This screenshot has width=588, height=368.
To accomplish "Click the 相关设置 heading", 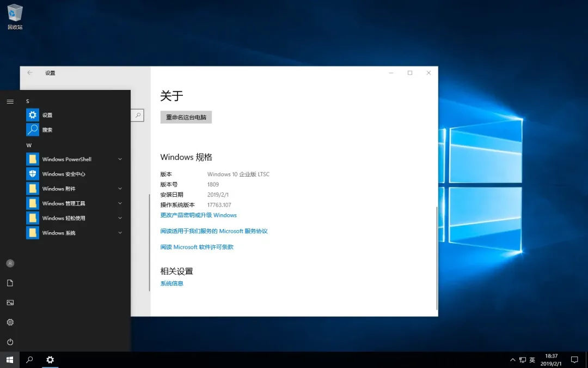I will (176, 271).
